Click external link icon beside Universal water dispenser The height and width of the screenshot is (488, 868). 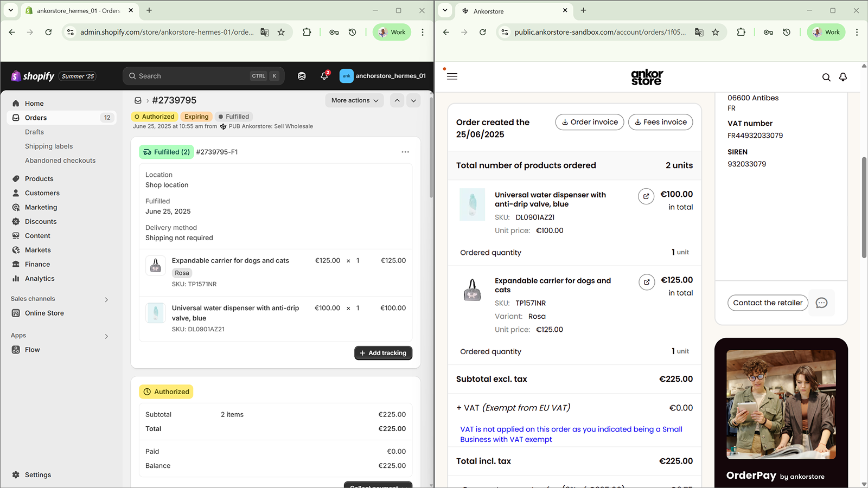pyautogui.click(x=646, y=196)
